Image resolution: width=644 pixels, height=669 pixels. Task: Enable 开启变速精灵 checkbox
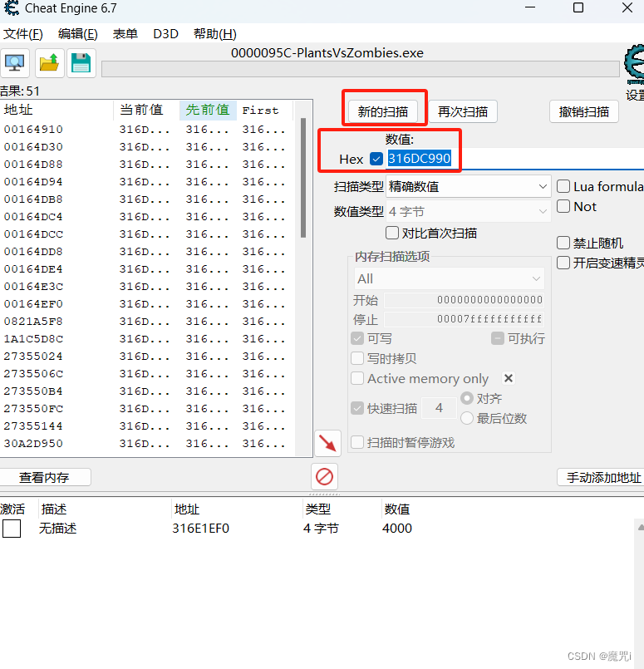pyautogui.click(x=563, y=263)
